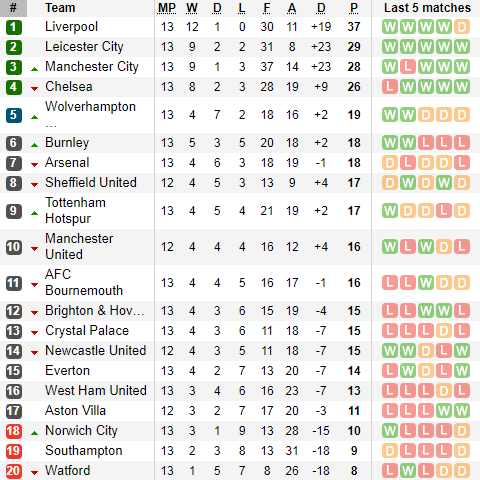This screenshot has width=480, height=480.
Task: Click Wolverhampton's blue rank 5 badge
Action: (14, 115)
